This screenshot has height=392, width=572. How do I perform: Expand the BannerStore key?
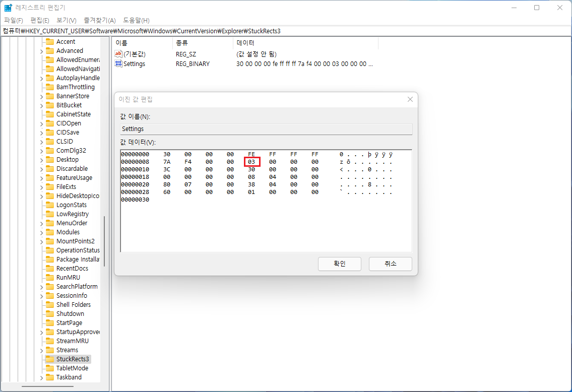click(x=41, y=97)
